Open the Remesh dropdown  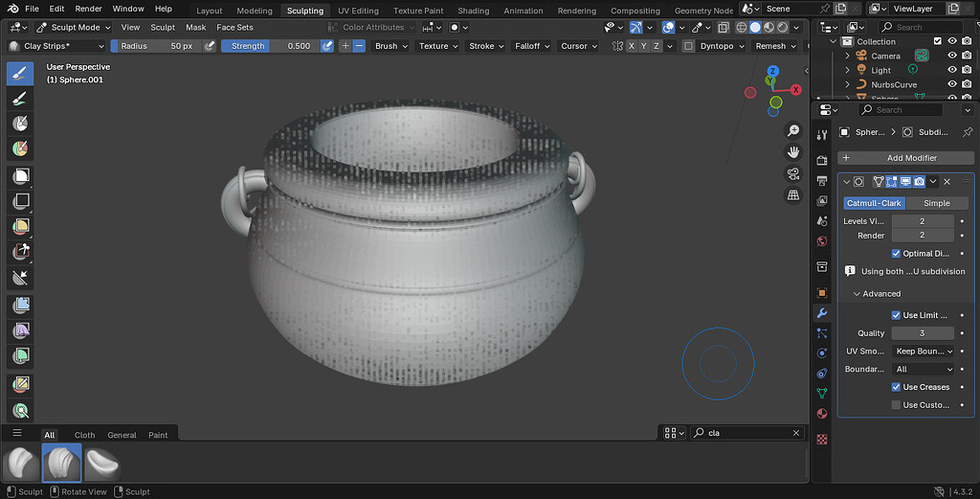[x=775, y=46]
